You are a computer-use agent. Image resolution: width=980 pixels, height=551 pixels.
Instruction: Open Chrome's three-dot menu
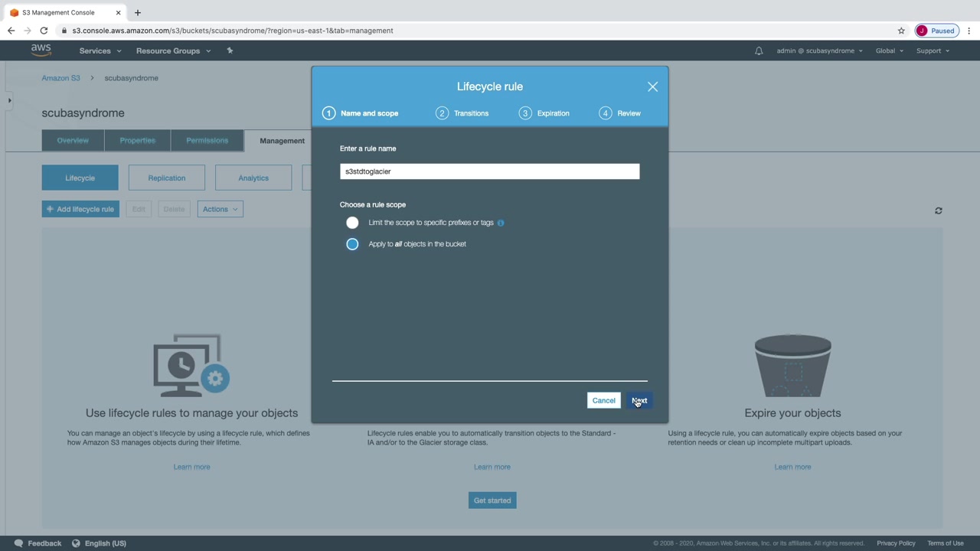(969, 31)
